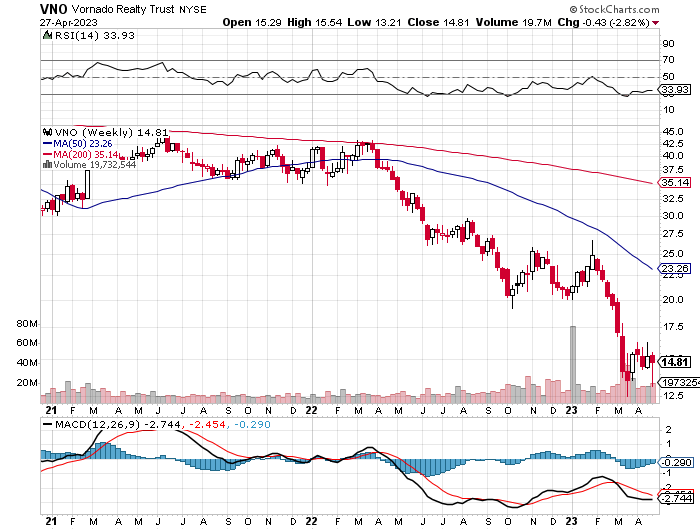700x530 pixels.
Task: Click the VNO (Weekly) 14.81 legend label
Action: [111, 133]
